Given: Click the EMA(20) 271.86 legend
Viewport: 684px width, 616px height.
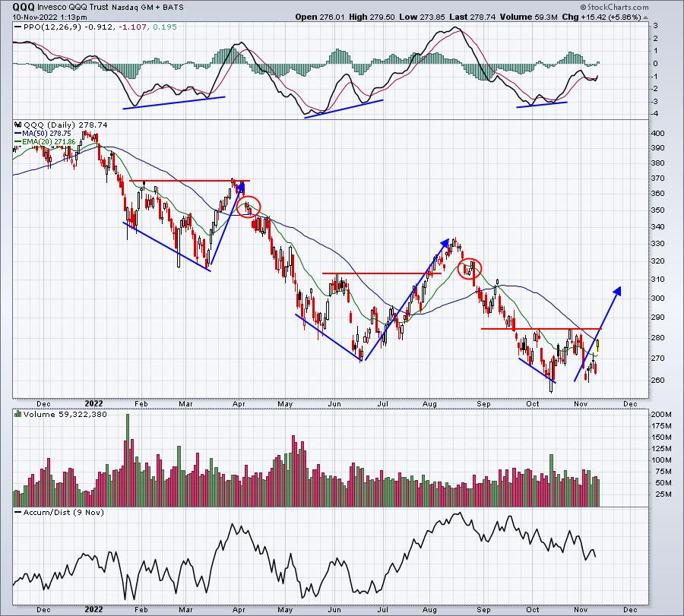Looking at the screenshot, I should pyautogui.click(x=49, y=142).
